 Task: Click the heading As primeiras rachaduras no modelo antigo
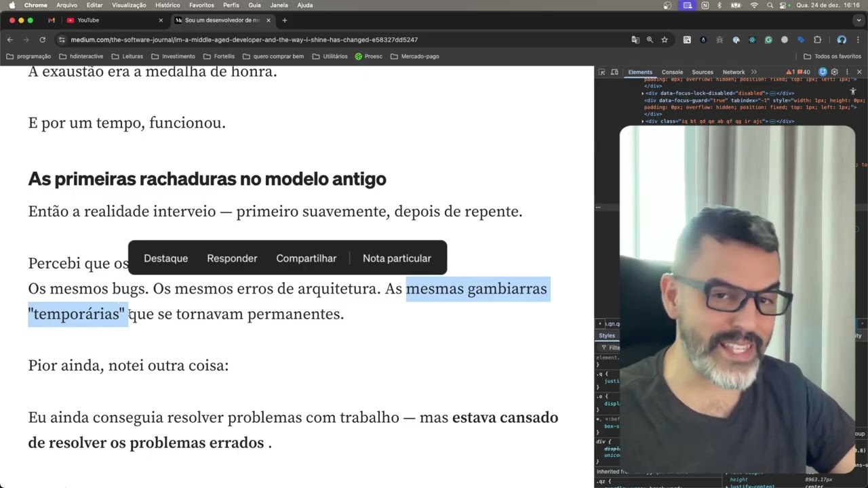click(x=207, y=179)
